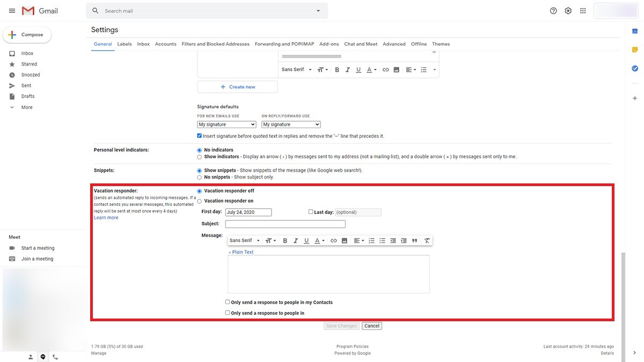The image size is (644, 362).
Task: Switch to the Labels settings tab
Action: click(125, 44)
